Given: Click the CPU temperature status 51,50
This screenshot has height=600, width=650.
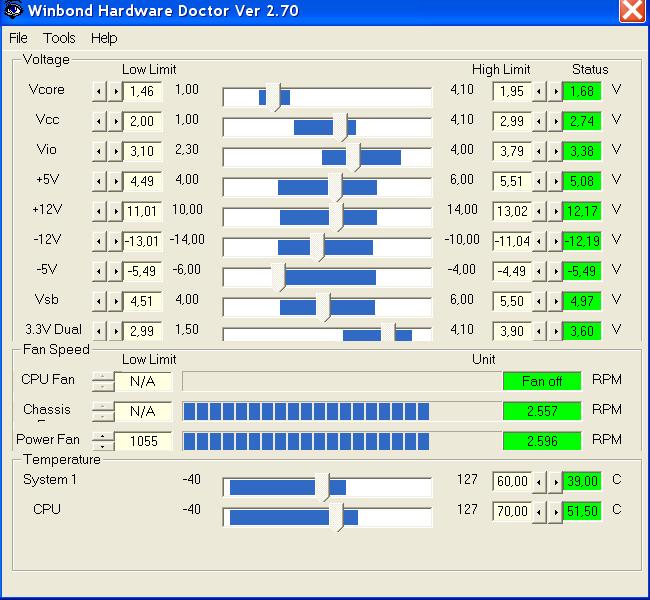Looking at the screenshot, I should [582, 512].
